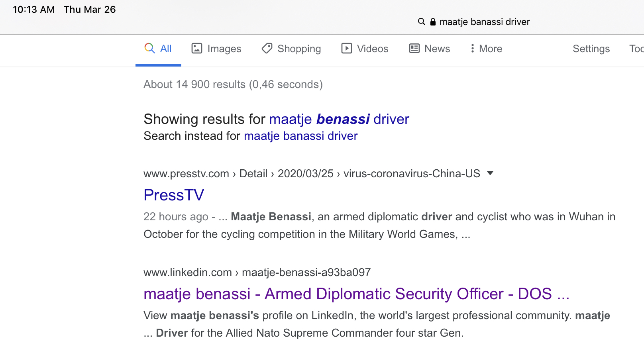The width and height of the screenshot is (644, 349).
Task: Click the magnifier icon in address bar
Action: 421,22
